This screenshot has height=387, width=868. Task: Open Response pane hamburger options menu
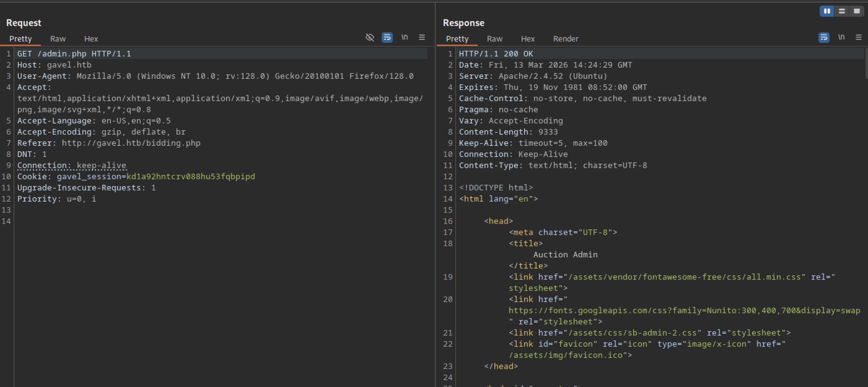click(x=859, y=37)
